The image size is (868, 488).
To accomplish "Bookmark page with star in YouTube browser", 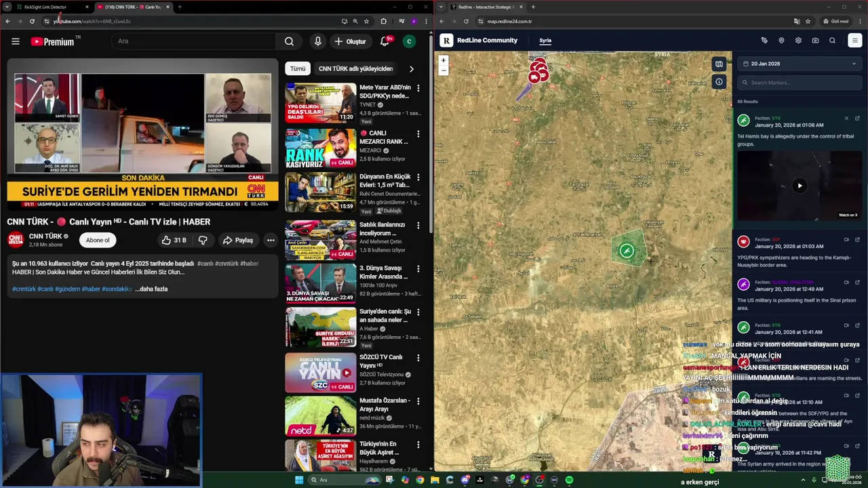I will click(366, 21).
